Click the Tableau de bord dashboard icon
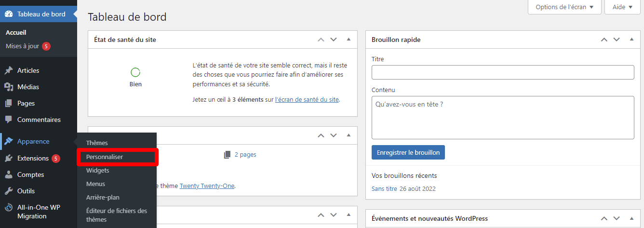 [9, 14]
